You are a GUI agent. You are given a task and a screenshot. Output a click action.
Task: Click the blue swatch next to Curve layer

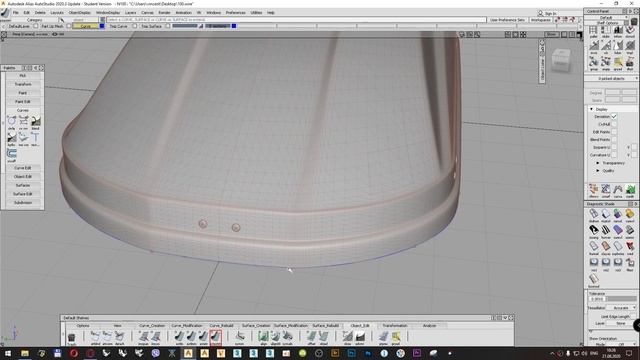pyautogui.click(x=102, y=26)
